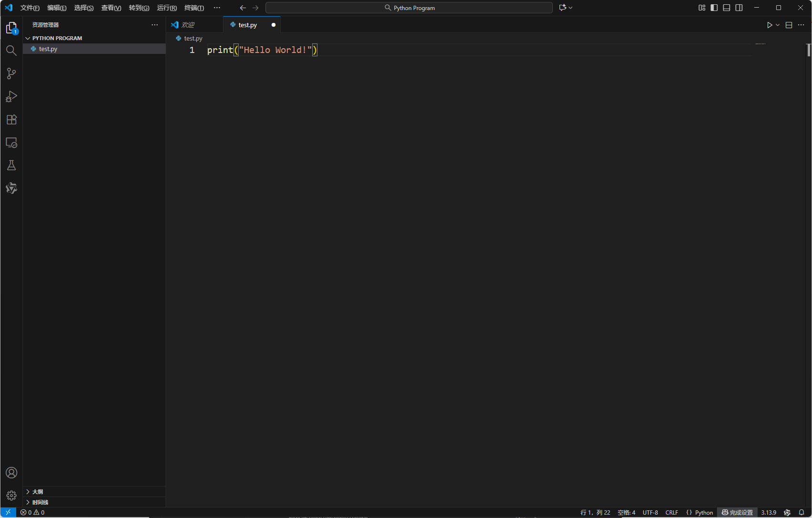Open Run and Debug view

click(x=11, y=96)
